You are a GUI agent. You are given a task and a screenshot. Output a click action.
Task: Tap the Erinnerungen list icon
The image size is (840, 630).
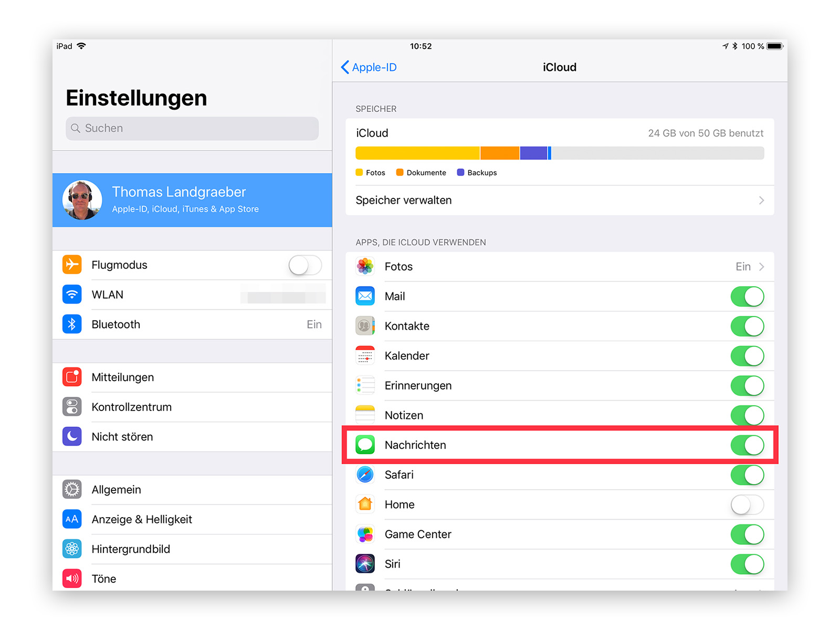click(x=365, y=385)
